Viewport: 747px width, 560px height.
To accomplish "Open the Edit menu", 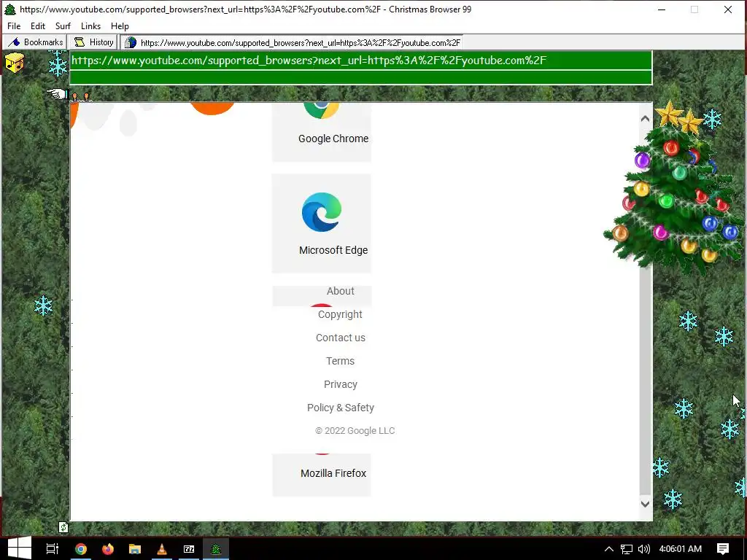I will click(x=38, y=26).
